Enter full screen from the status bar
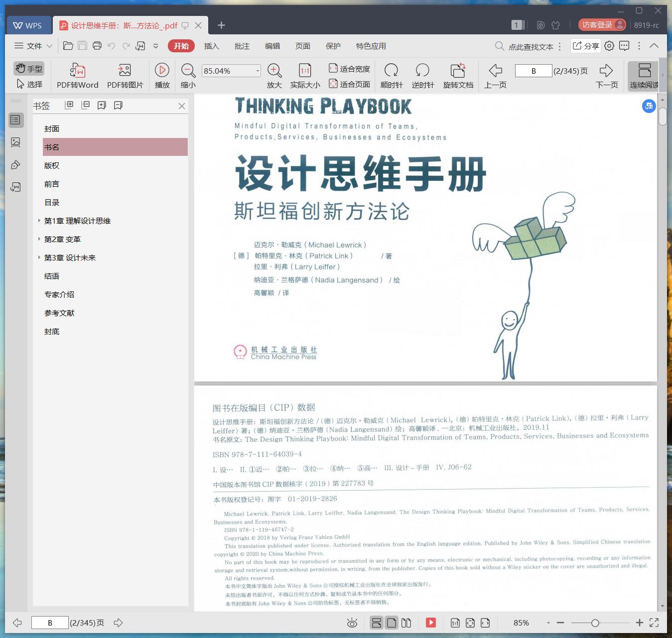 click(x=655, y=623)
